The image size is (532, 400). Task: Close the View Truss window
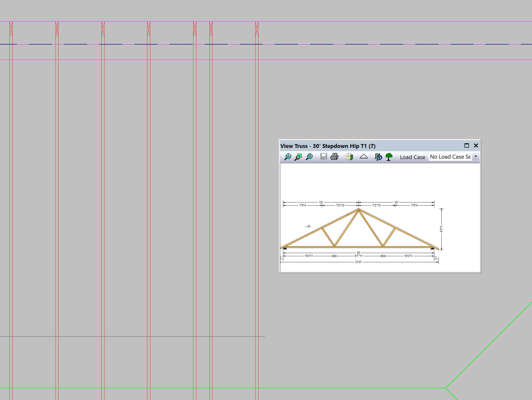[476, 146]
